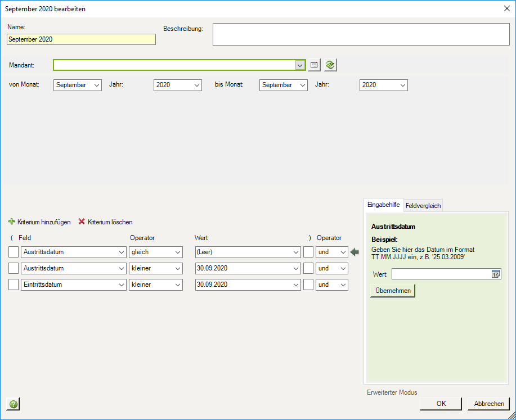Click the Name field containing September 2020
516x420 pixels.
pyautogui.click(x=81, y=39)
